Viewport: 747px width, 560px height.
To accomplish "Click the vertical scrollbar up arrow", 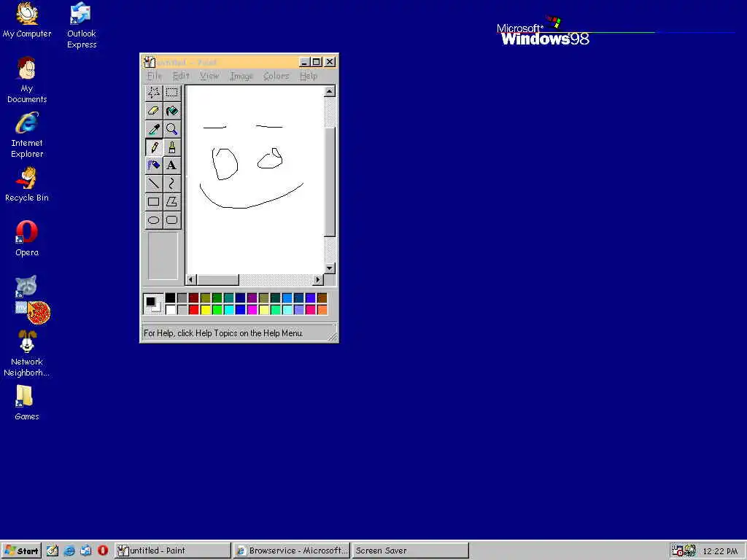I will click(x=330, y=91).
